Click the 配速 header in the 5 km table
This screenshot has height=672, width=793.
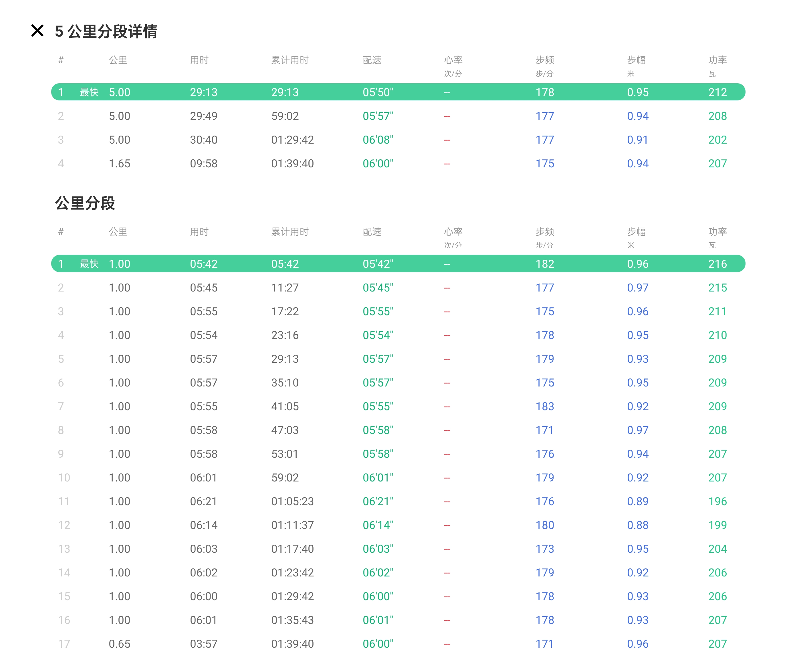372,60
